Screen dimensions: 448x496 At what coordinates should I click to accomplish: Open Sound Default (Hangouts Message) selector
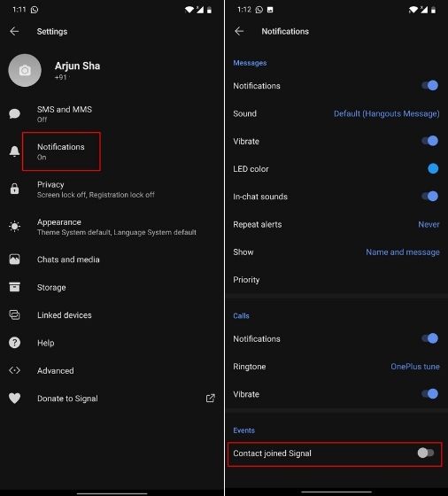(386, 113)
